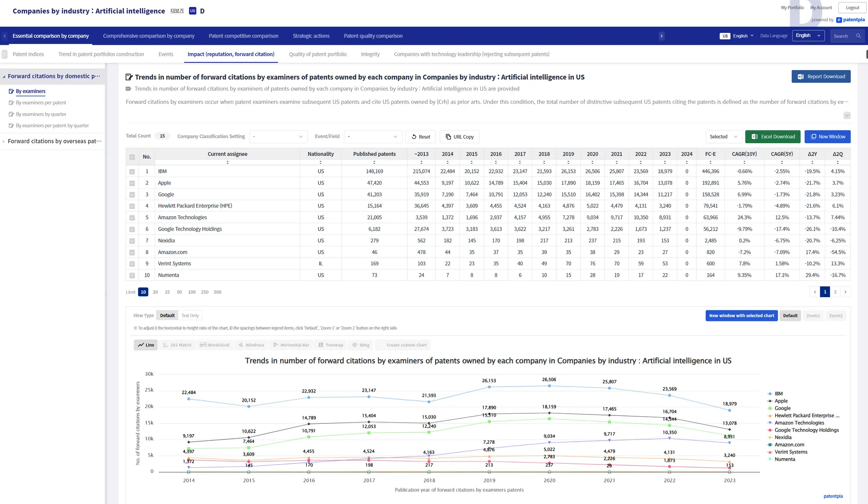Choose the Horizontal Bar chart type
Image resolution: width=868 pixels, height=504 pixels.
[x=291, y=345]
